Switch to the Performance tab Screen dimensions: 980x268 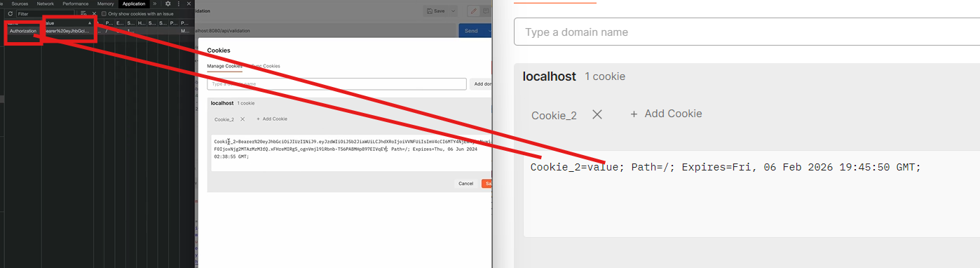(x=76, y=4)
